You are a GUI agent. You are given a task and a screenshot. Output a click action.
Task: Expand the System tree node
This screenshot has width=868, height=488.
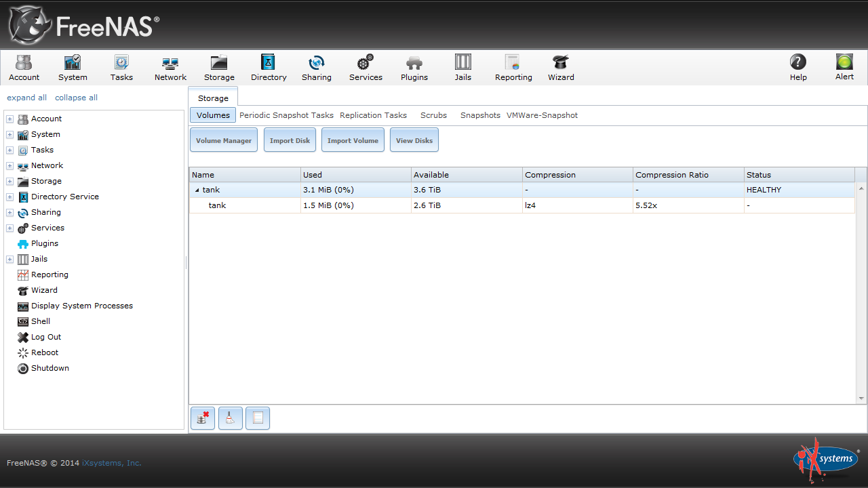[x=10, y=135]
